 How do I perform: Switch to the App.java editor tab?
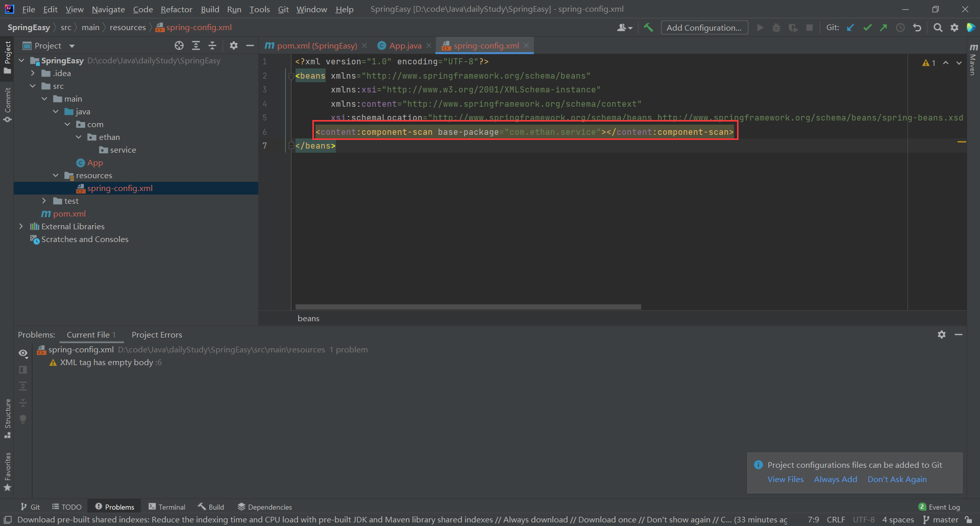(405, 45)
